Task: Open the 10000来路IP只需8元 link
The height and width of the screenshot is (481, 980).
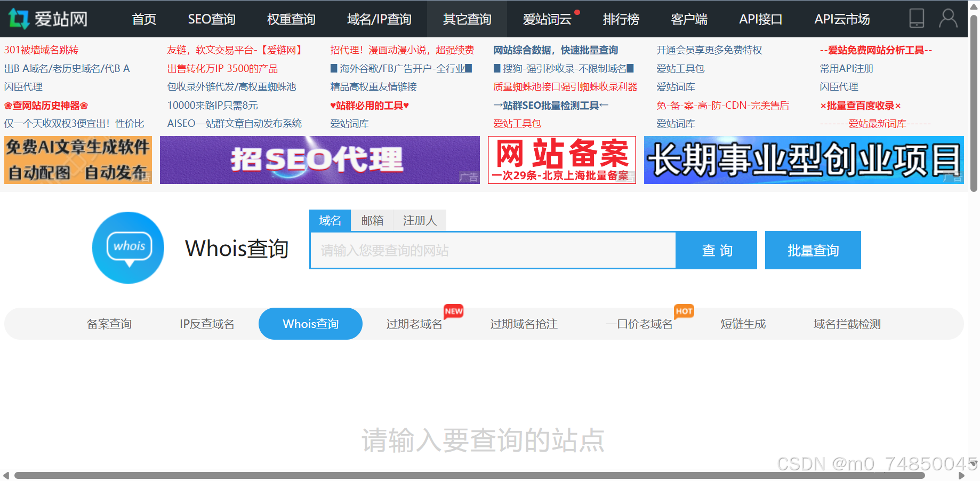Action: tap(212, 106)
